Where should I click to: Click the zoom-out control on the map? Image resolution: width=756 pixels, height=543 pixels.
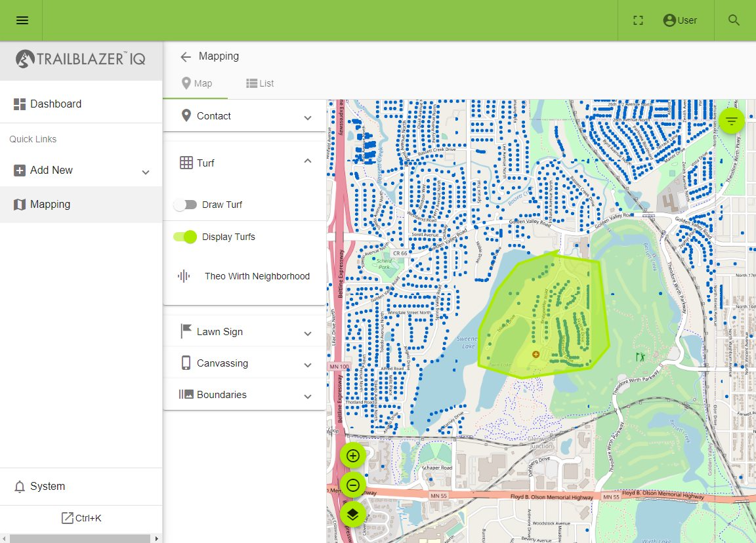[x=352, y=485]
